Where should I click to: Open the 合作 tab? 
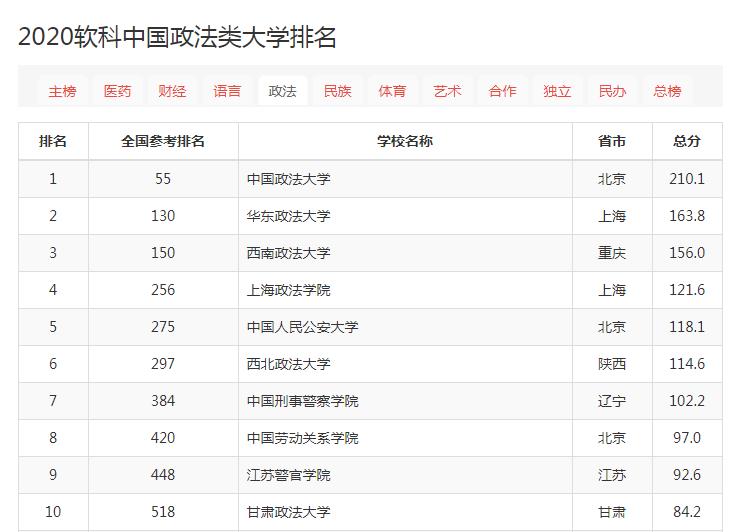point(502,91)
